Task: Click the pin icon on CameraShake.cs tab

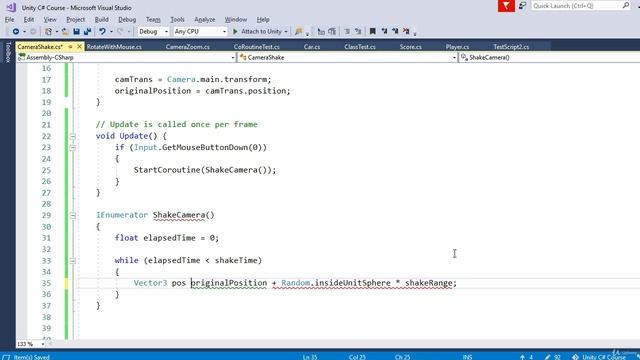Action: (70, 47)
